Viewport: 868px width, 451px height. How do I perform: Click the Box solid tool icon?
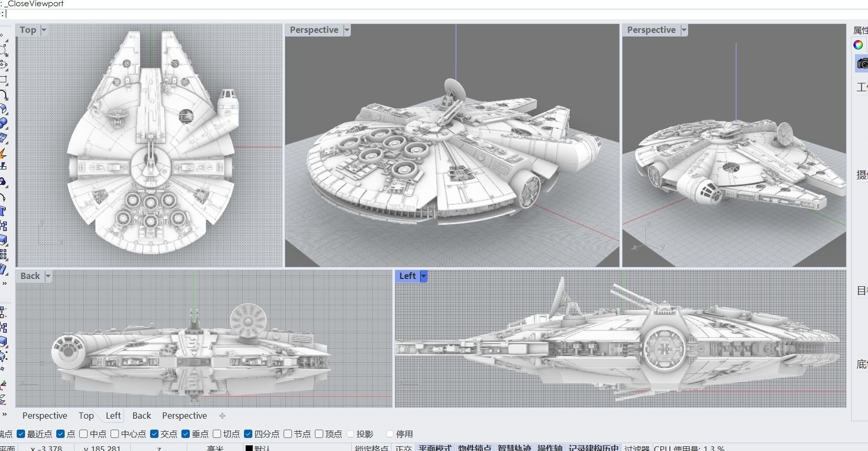click(3, 240)
